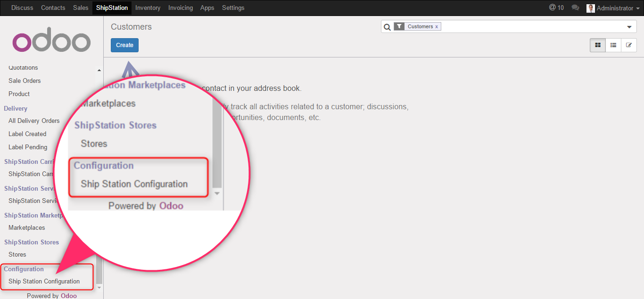Open Ship Station Configuration in sidebar
Screen dimensions: 644x299
tap(44, 282)
